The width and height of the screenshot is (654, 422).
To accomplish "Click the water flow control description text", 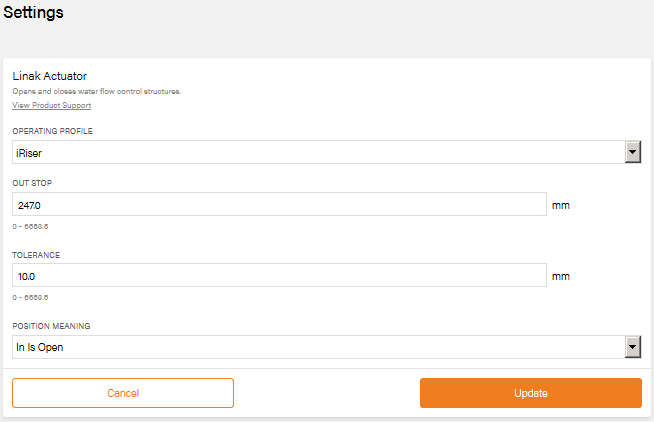I will click(x=96, y=92).
